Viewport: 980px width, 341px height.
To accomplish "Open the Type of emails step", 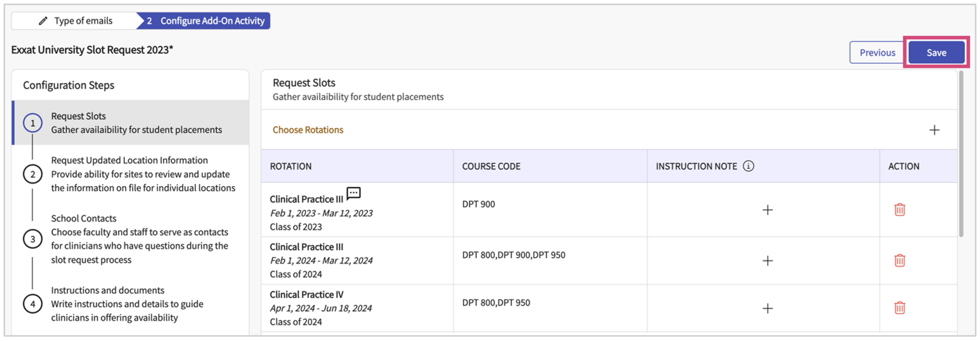I will [x=76, y=21].
